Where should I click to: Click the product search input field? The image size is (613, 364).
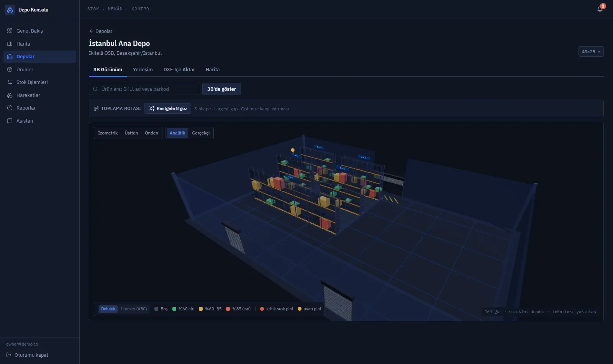click(144, 89)
